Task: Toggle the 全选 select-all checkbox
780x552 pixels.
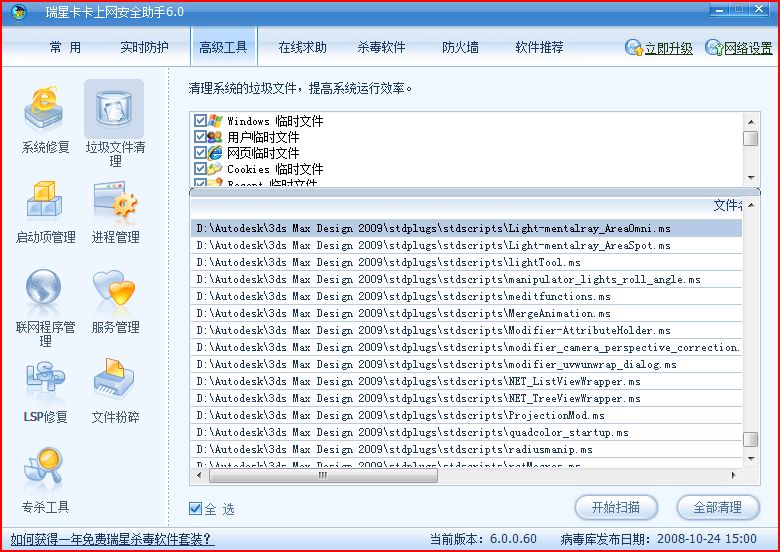Action: (195, 508)
